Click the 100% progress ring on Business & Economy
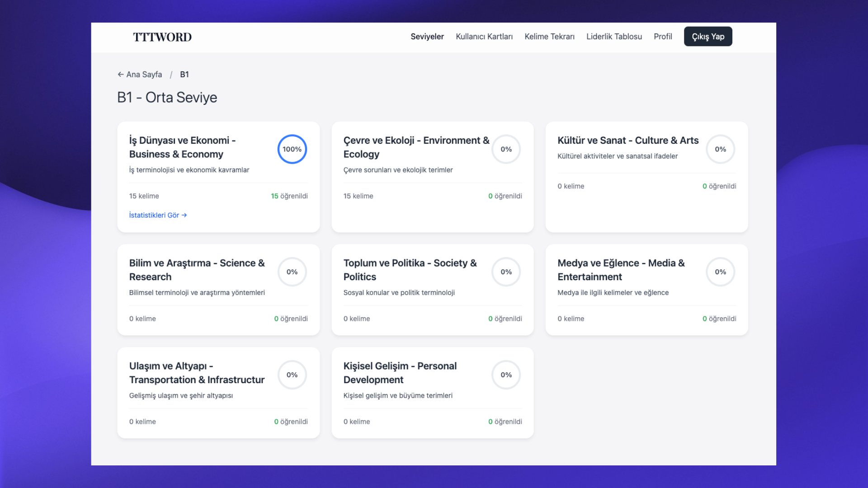This screenshot has width=868, height=488. coord(292,149)
